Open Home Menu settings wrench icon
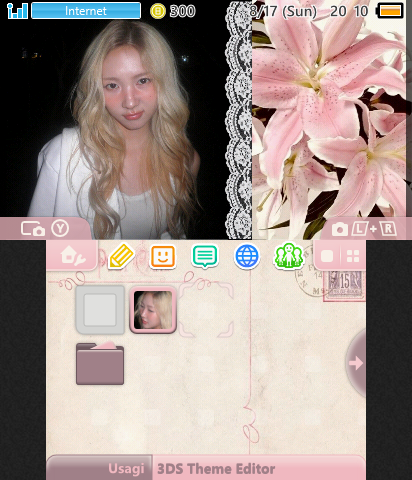 (73, 256)
